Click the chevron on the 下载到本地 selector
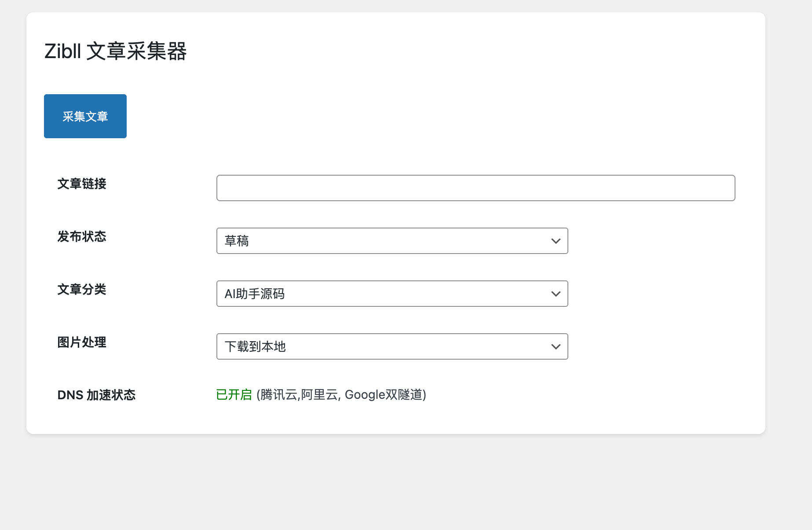This screenshot has height=530, width=812. (x=556, y=346)
